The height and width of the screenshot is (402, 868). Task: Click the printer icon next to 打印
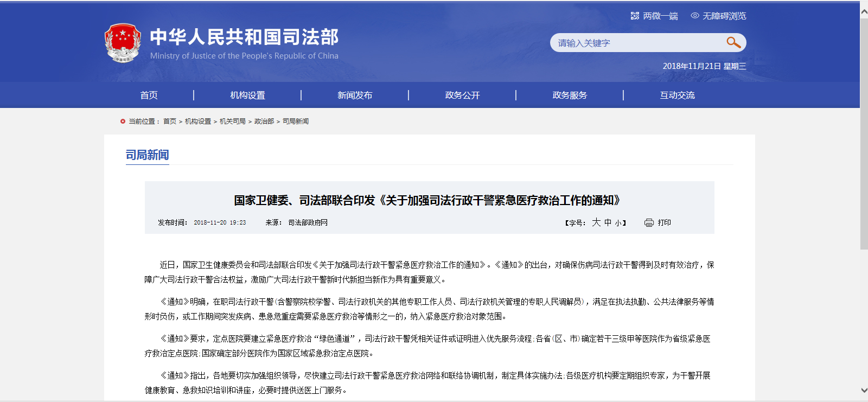tap(649, 223)
